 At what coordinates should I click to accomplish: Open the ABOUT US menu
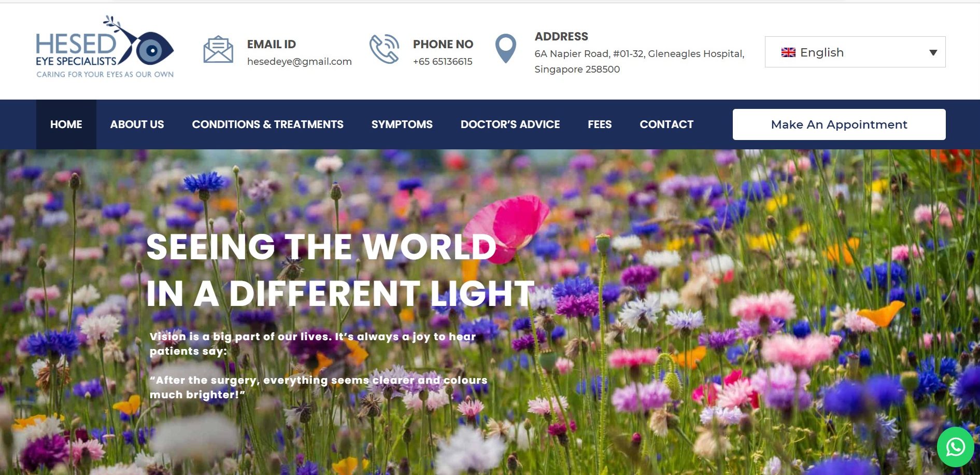pyautogui.click(x=137, y=124)
